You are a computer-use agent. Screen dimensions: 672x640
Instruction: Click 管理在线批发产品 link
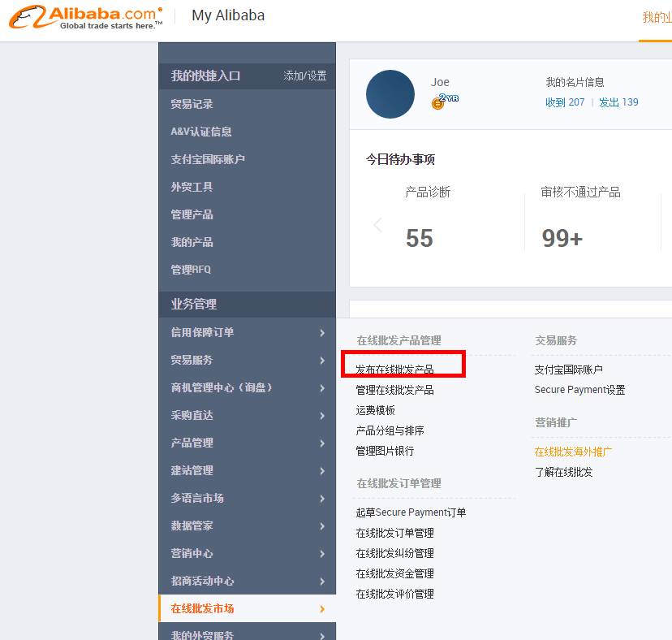tap(394, 390)
